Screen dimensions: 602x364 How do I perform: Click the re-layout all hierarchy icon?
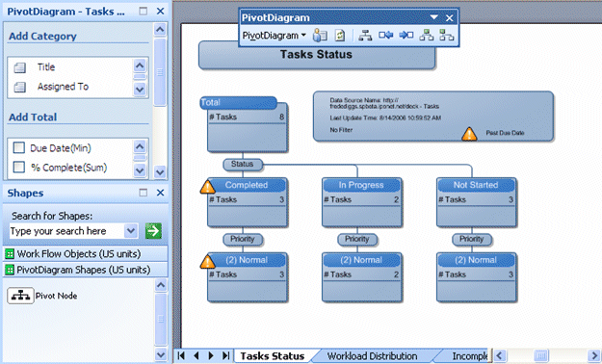(x=365, y=36)
